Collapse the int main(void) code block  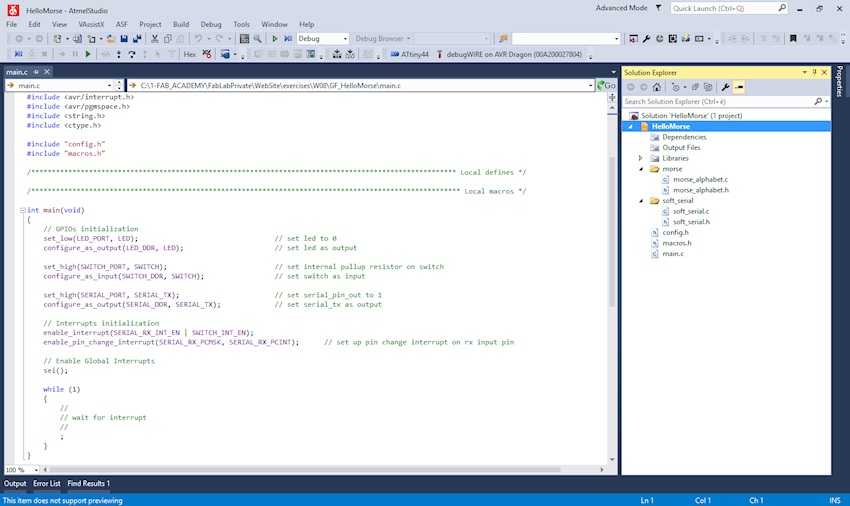tap(23, 210)
